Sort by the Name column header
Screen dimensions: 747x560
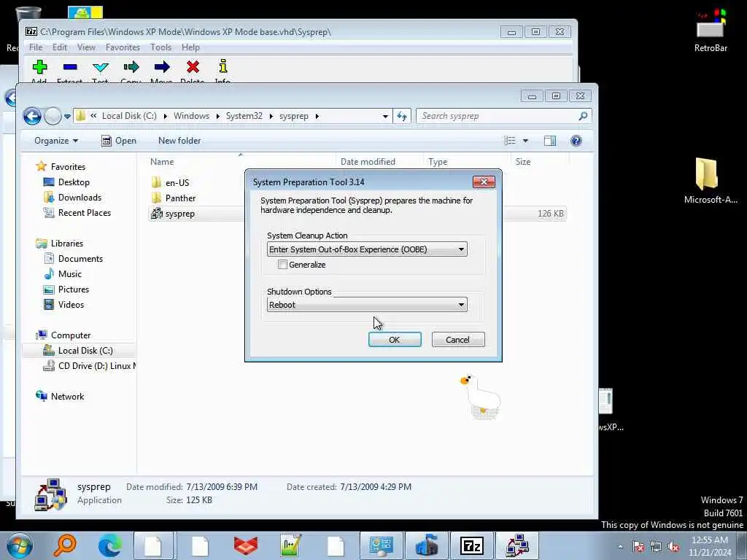162,161
